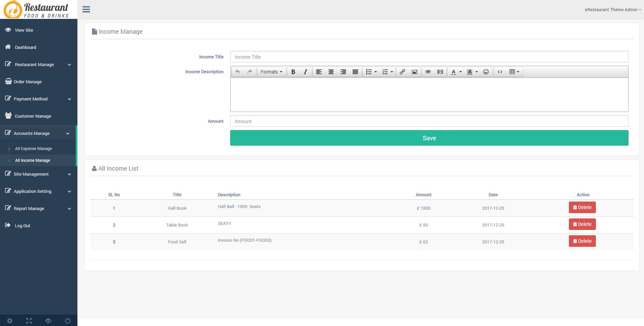Toggle the sidebar with the hamburger icon
This screenshot has height=326, width=644.
coord(86,9)
